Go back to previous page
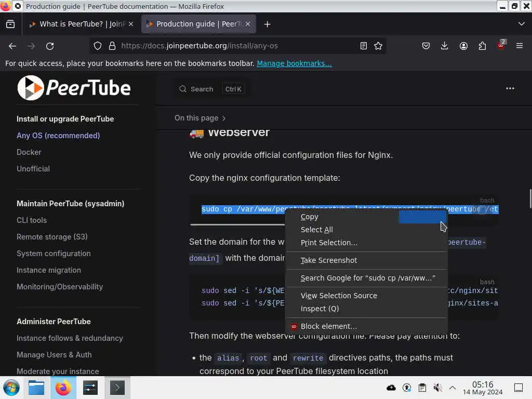The width and height of the screenshot is (532, 399). (12, 46)
